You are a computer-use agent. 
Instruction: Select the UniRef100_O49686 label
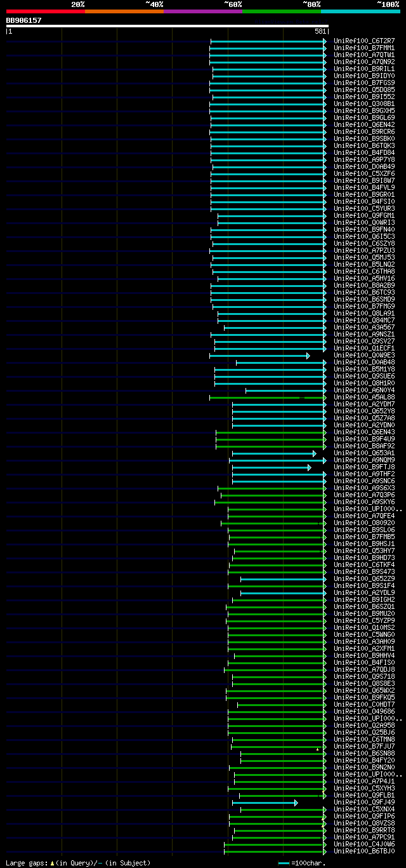click(x=364, y=711)
